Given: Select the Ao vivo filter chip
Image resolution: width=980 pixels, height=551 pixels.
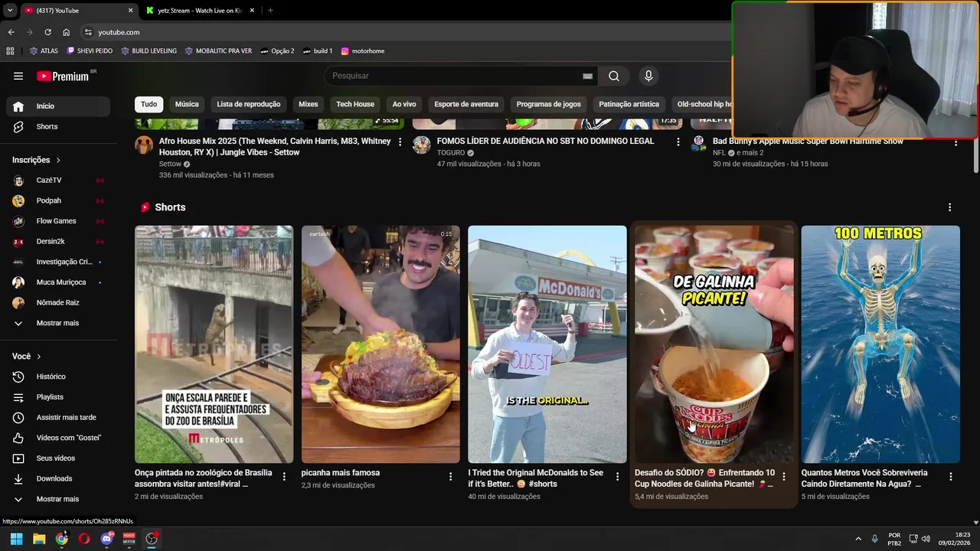Looking at the screenshot, I should coord(404,104).
